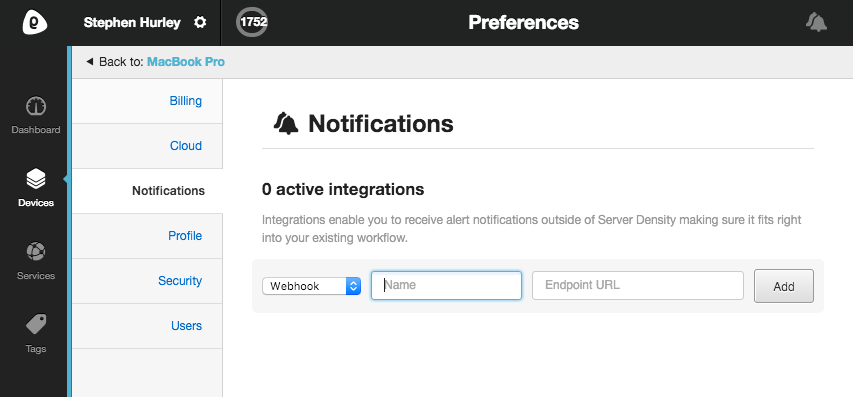853x397 pixels.
Task: Click the Add integration button
Action: [784, 286]
